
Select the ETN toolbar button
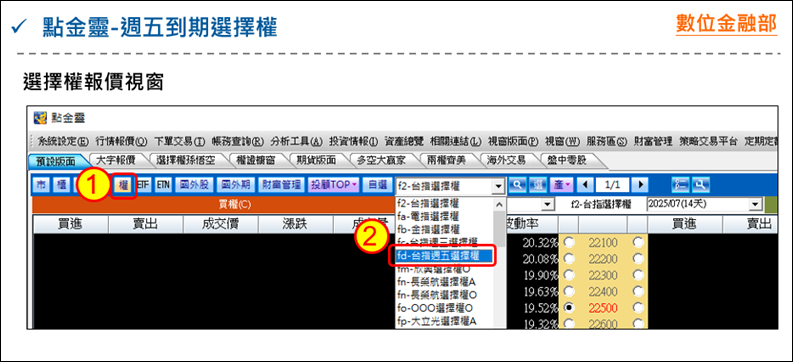click(163, 186)
